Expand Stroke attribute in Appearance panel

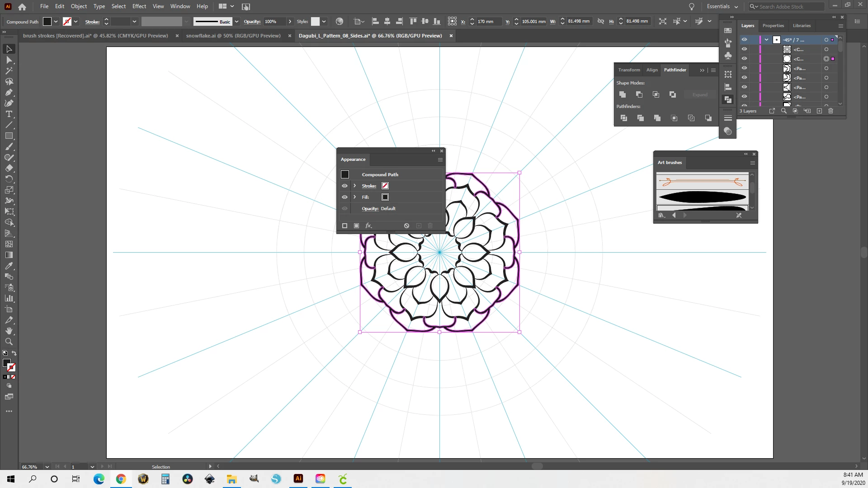(355, 186)
